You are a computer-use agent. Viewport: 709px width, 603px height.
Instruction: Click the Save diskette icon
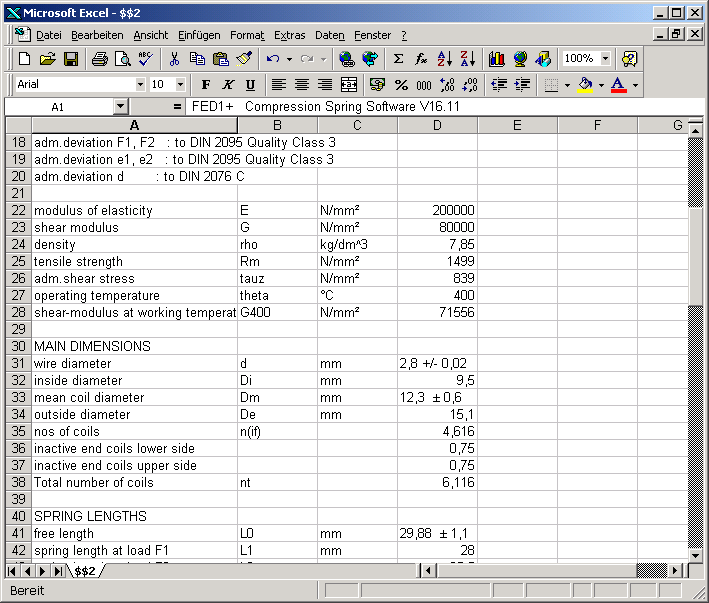[71, 59]
